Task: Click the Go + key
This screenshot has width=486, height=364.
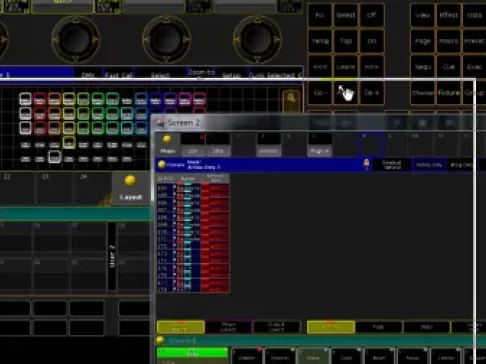Action: (x=371, y=93)
